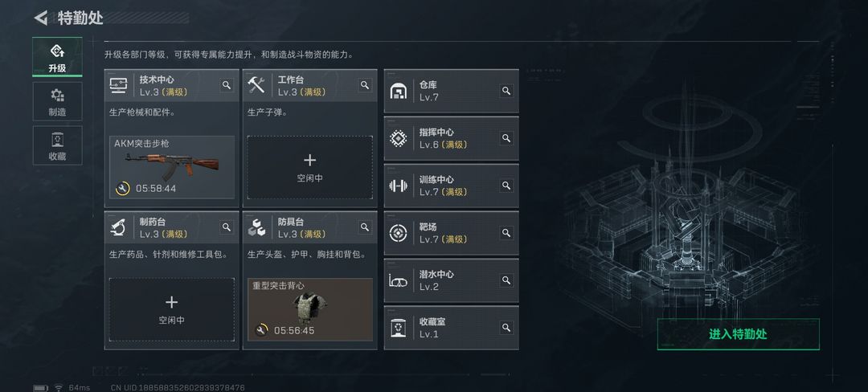Select the 升级 sidebar tab
868x392 pixels.
57,57
